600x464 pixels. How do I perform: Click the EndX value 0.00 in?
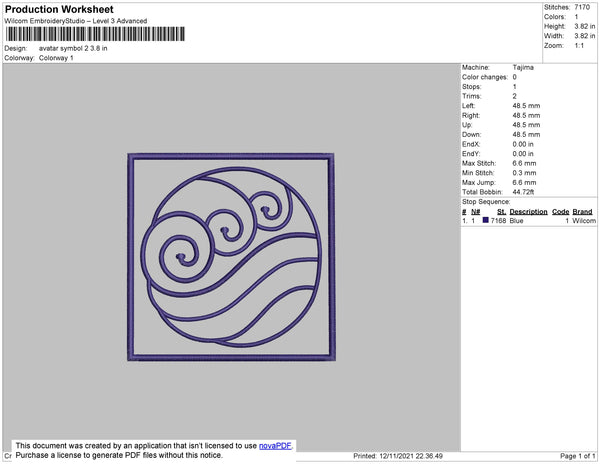tap(523, 144)
